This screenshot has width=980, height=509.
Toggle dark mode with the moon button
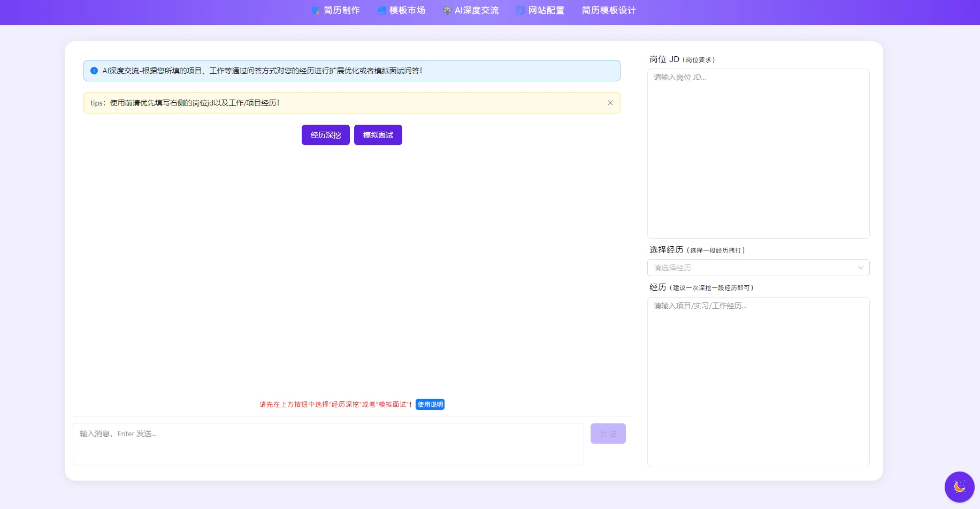pyautogui.click(x=959, y=487)
